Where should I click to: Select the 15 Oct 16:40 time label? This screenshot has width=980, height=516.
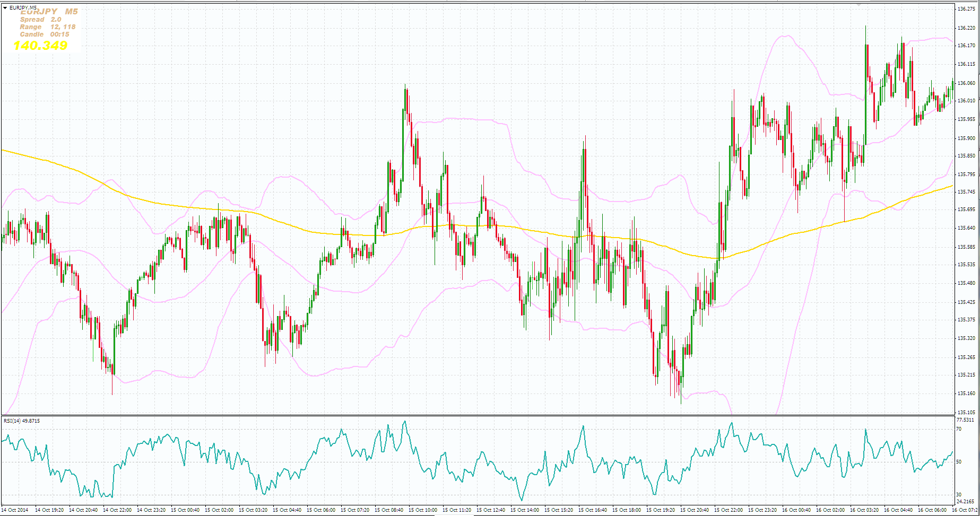[593, 510]
